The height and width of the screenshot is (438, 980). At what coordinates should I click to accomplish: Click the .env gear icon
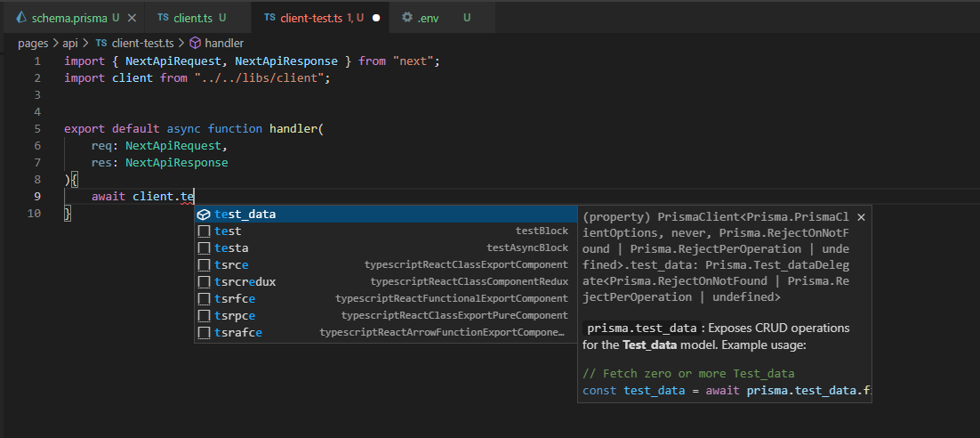click(407, 18)
